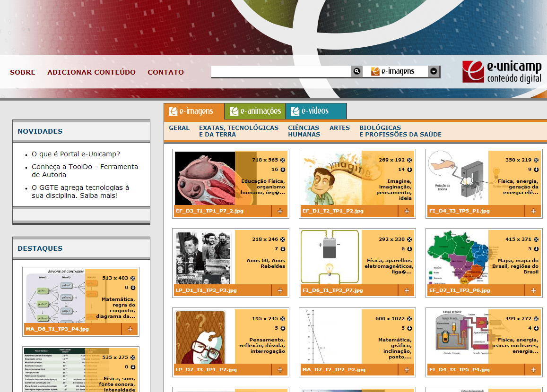Filter by BIOLÓGICAS E PROFISSÕES DA SAÚDE
The width and height of the screenshot is (547, 392).
[400, 131]
